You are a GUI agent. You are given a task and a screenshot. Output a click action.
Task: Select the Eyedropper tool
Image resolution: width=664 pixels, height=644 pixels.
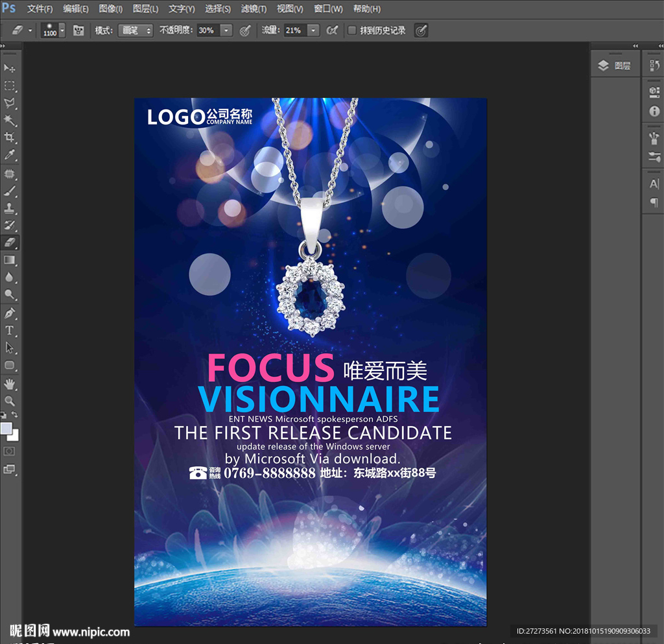click(9, 154)
